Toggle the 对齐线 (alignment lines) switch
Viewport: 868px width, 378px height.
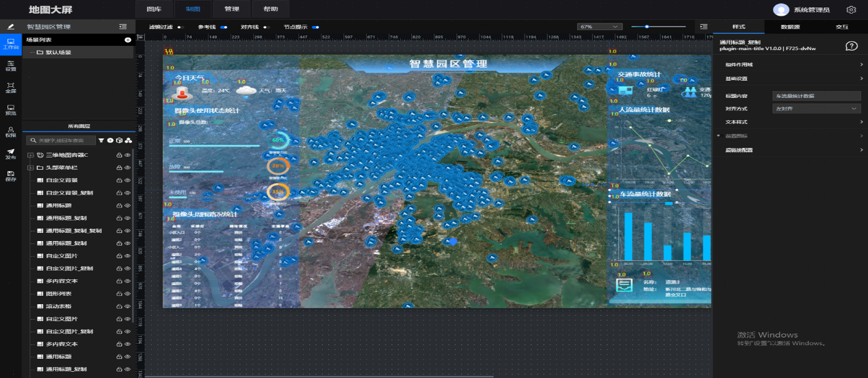(x=265, y=27)
